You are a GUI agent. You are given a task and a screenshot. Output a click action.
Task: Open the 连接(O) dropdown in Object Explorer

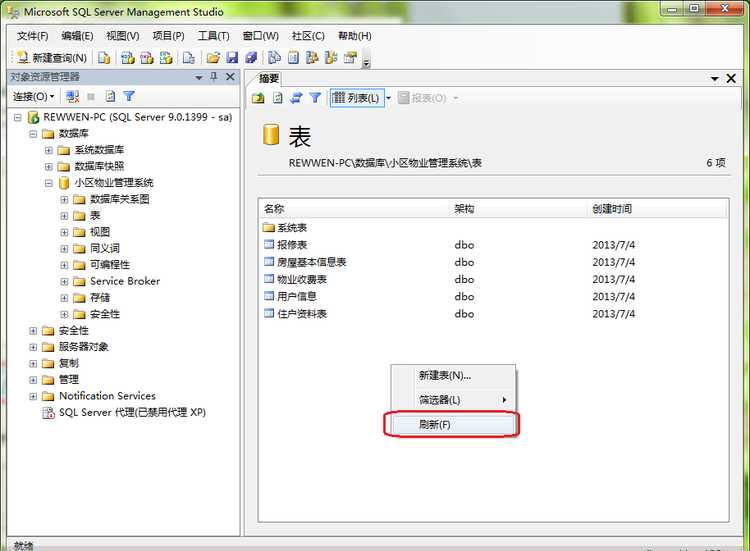click(33, 97)
